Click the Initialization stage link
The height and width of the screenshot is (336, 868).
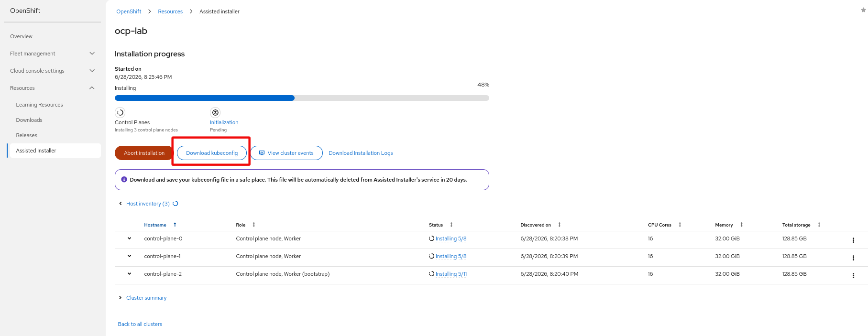[x=224, y=122]
